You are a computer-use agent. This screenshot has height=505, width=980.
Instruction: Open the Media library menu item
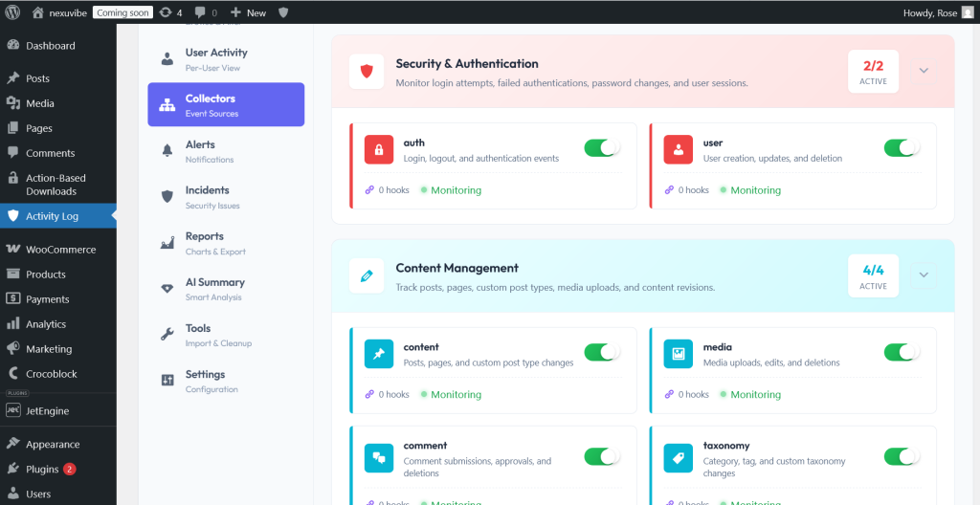point(58,103)
